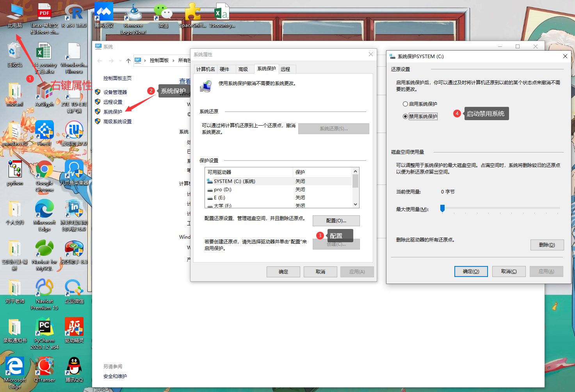The image size is (575, 392).
Task: Select SYSTEM (C:) drive row
Action: [279, 181]
